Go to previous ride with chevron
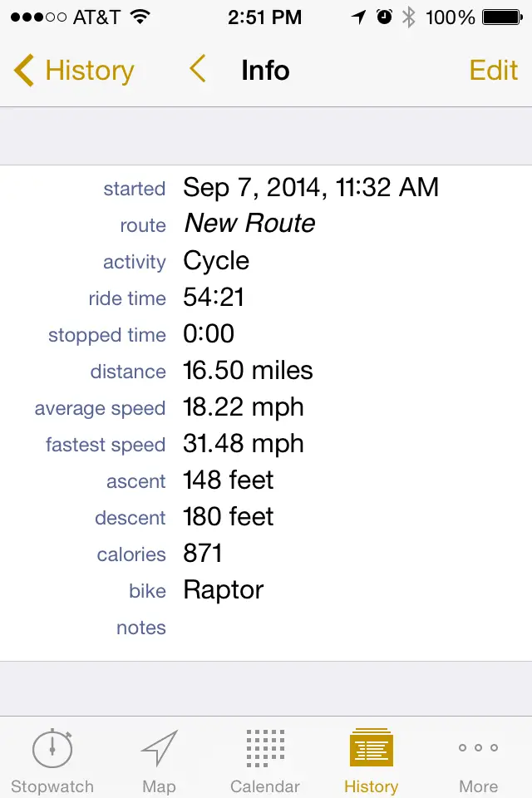 point(198,69)
